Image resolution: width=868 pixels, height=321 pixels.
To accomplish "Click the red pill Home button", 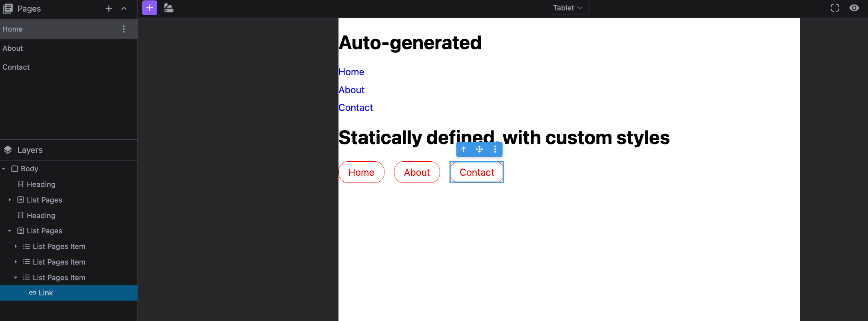I will (x=361, y=172).
